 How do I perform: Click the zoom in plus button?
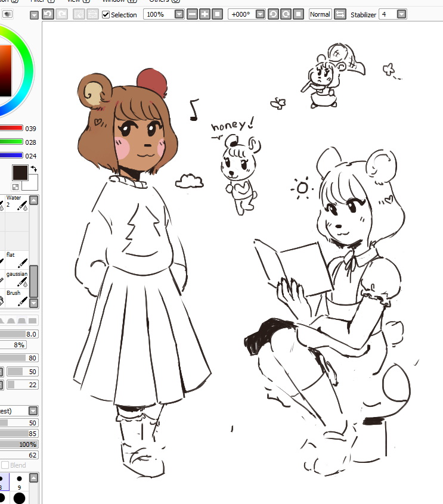click(x=205, y=14)
